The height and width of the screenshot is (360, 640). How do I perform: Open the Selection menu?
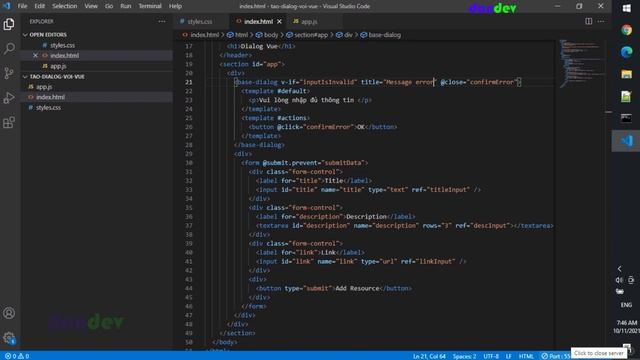tap(64, 6)
